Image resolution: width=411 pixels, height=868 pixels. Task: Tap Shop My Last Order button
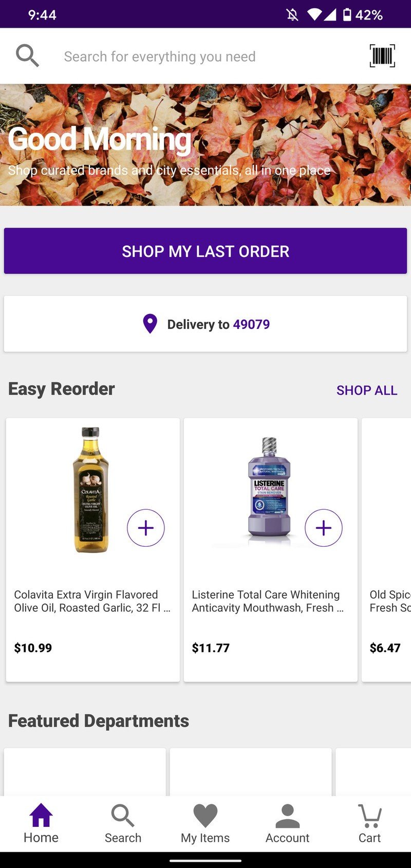tap(206, 251)
